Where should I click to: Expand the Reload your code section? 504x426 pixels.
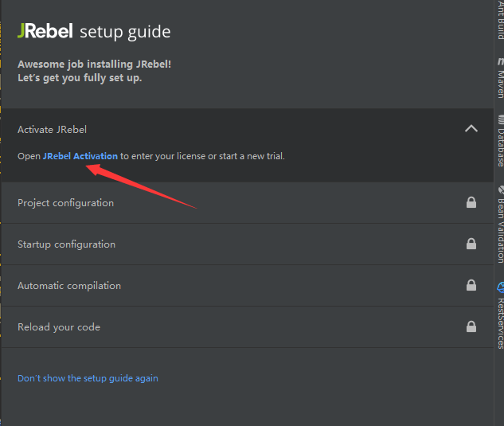(248, 327)
